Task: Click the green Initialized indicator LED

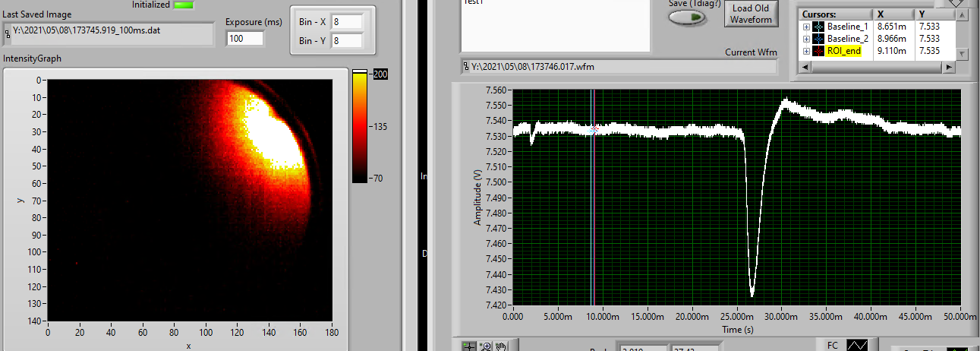Action: click(x=183, y=5)
